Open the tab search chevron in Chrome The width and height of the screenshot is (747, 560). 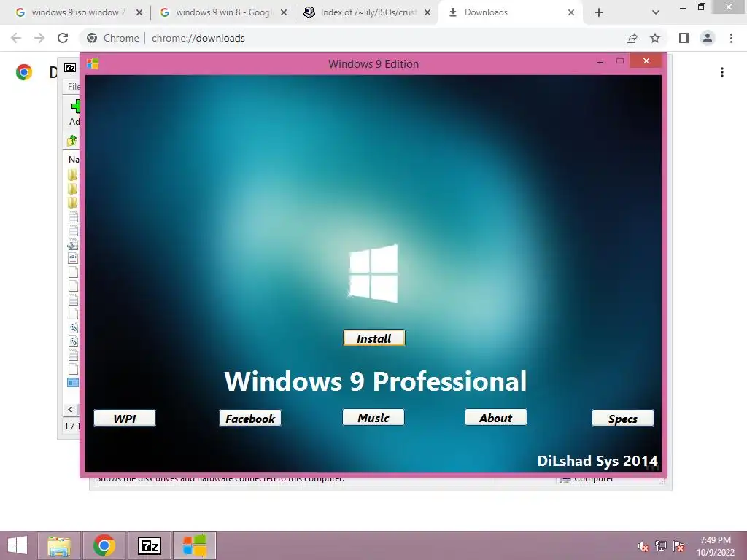(x=656, y=13)
